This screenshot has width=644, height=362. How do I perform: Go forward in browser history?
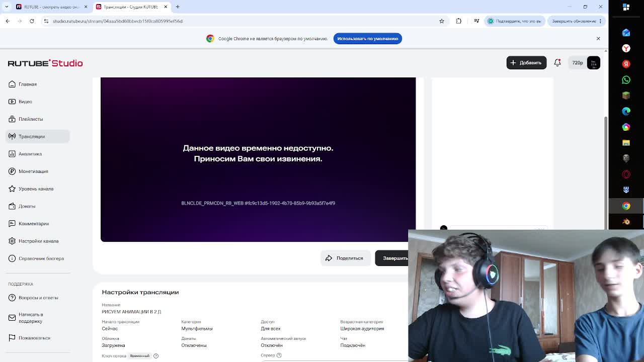(20, 21)
